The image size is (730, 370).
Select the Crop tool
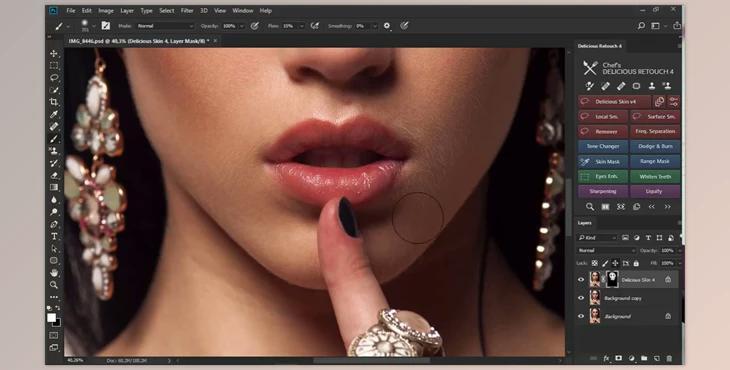tap(54, 101)
